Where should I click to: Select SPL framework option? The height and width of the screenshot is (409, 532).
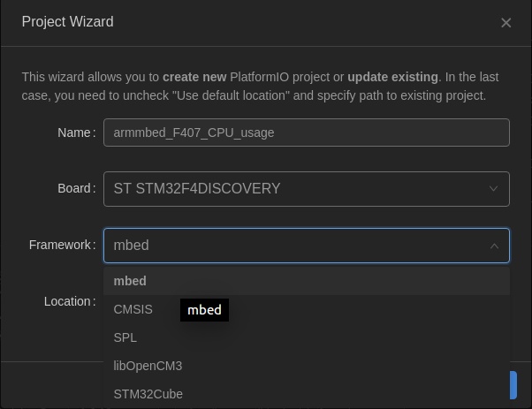(x=125, y=337)
